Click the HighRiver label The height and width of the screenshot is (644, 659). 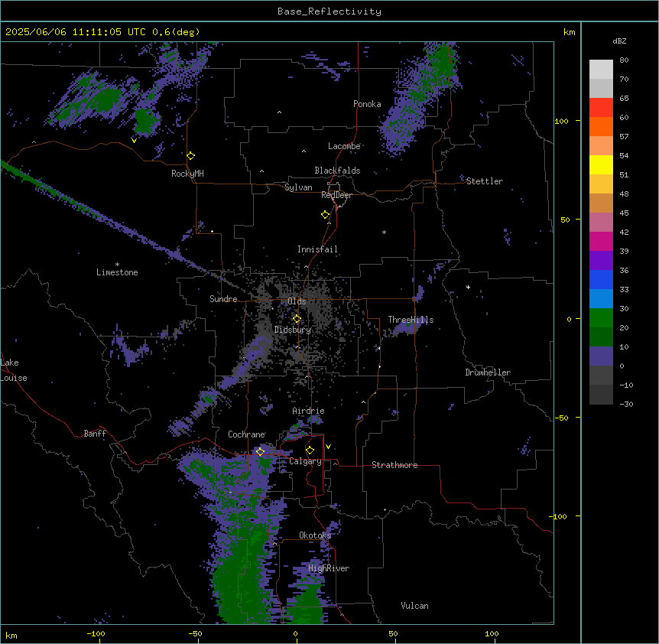[329, 568]
